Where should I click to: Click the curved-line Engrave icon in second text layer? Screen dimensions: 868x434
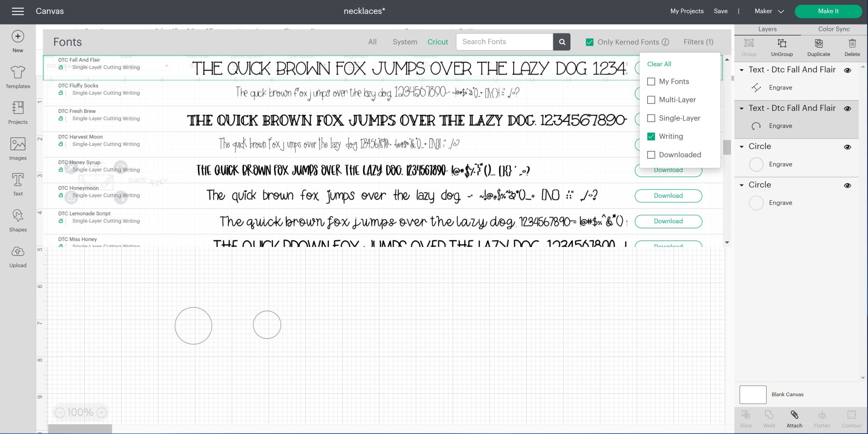click(x=756, y=126)
